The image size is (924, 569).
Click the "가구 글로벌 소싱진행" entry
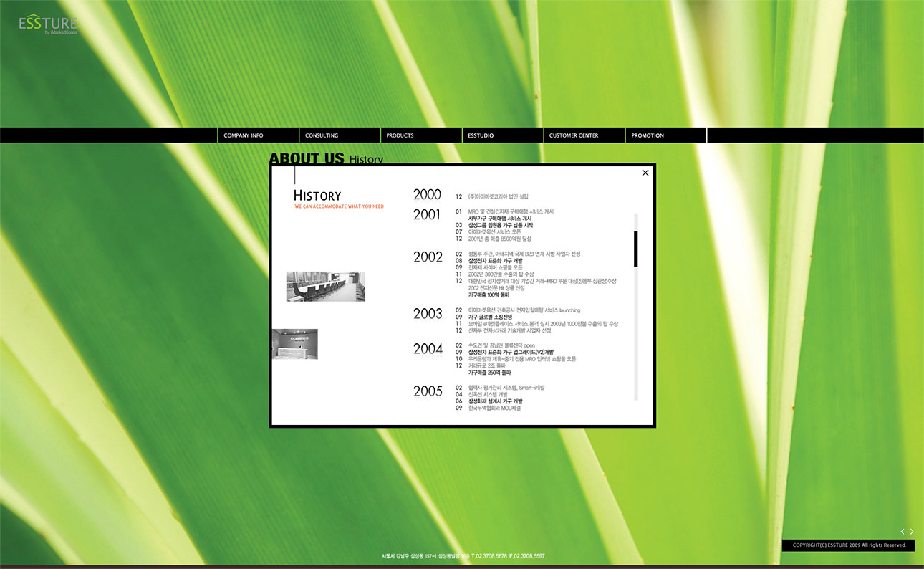pyautogui.click(x=490, y=317)
